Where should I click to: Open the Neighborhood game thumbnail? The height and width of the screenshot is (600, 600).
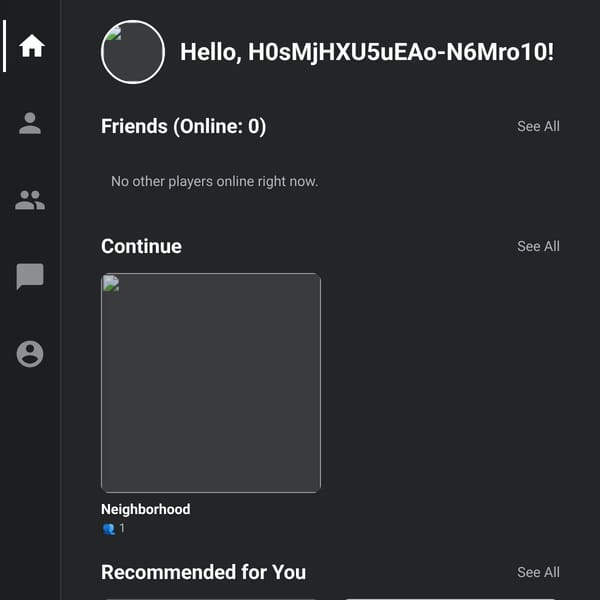[211, 383]
